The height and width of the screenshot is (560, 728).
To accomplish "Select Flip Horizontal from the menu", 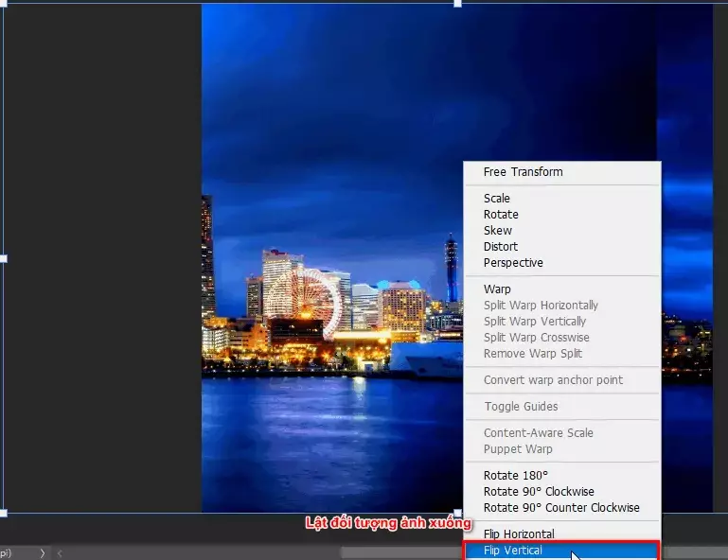I will point(562,534).
